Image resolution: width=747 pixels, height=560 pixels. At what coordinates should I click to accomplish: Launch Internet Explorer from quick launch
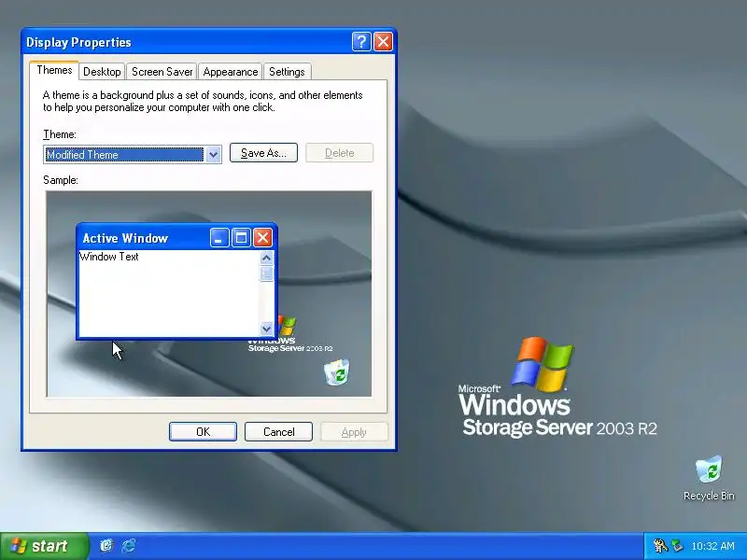128,545
